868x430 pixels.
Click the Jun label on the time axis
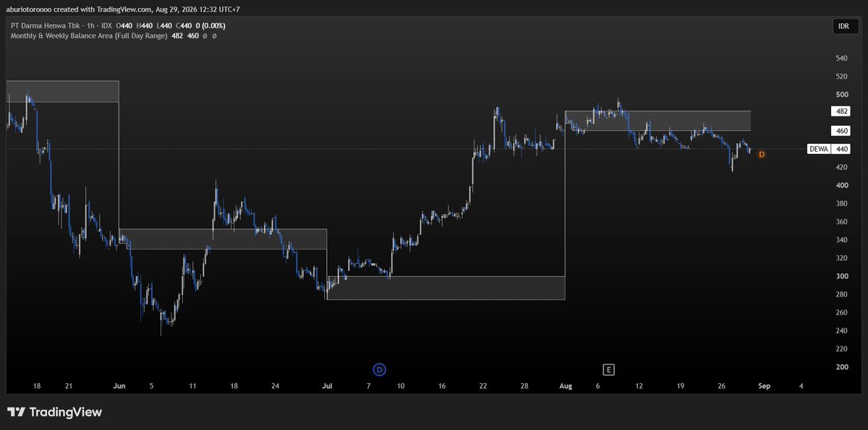coord(121,387)
